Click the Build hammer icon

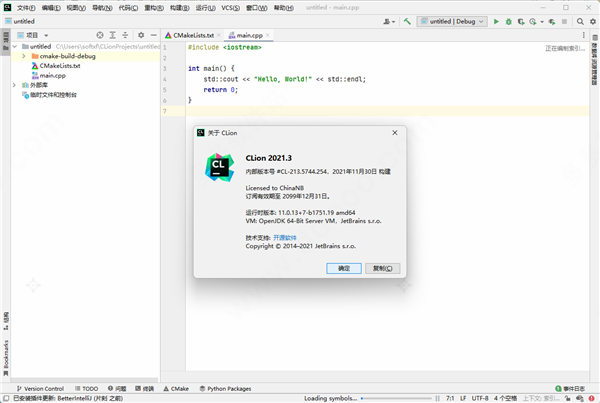(407, 21)
